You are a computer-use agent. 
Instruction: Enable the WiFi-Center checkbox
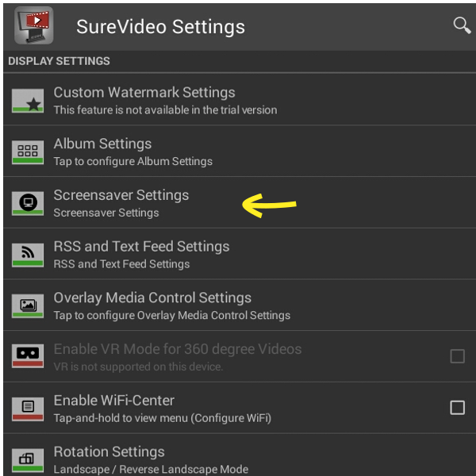(x=457, y=408)
